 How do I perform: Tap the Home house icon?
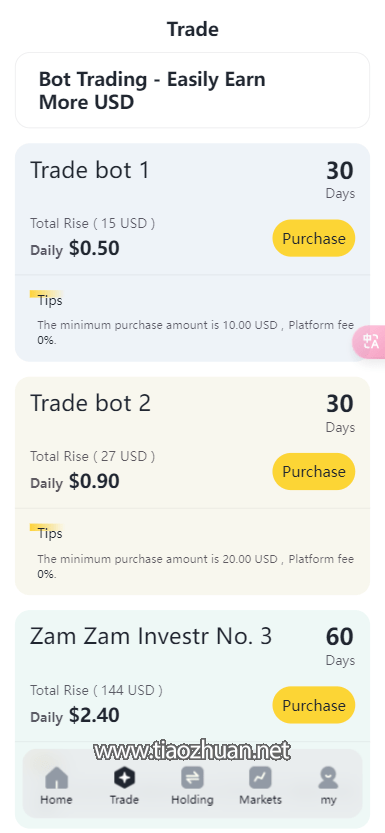coord(56,778)
